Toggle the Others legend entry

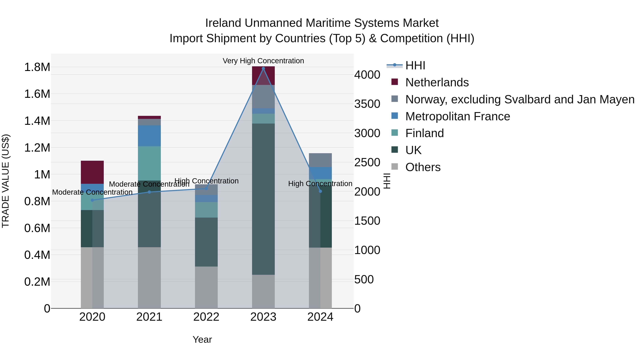pos(416,167)
